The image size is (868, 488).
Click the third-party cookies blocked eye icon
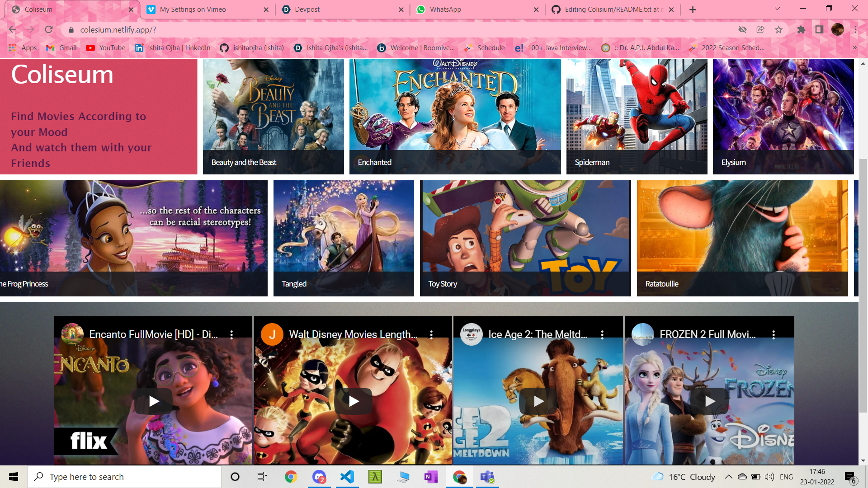tap(742, 30)
